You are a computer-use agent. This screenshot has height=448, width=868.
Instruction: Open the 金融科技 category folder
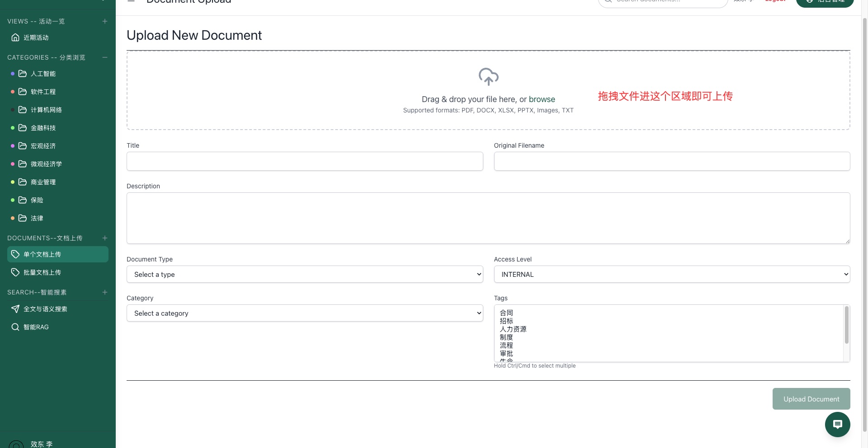pos(58,128)
